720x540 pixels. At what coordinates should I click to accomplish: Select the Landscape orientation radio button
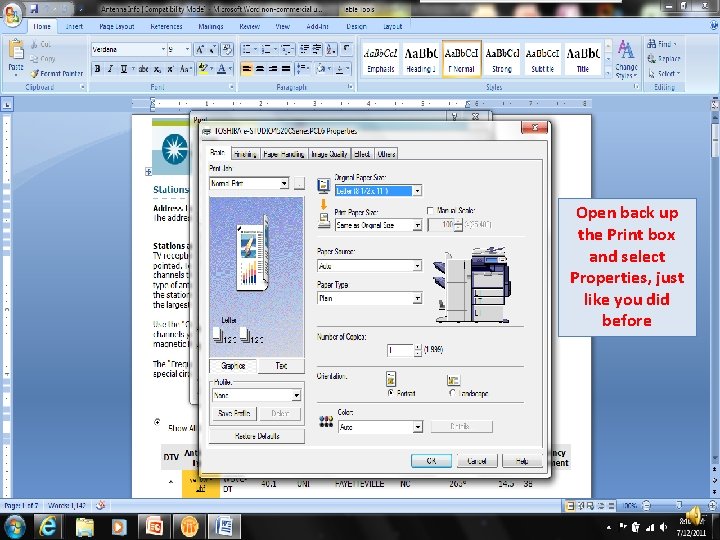point(453,393)
